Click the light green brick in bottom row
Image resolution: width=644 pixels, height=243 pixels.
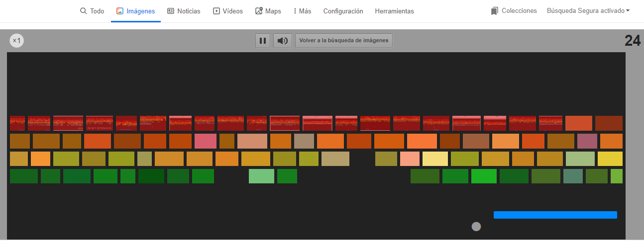tap(261, 176)
